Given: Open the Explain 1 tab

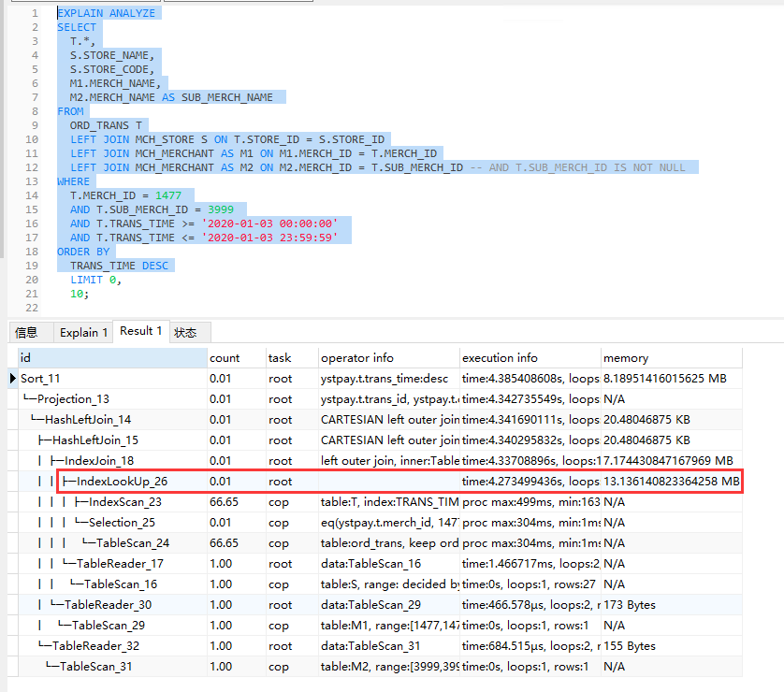Looking at the screenshot, I should (83, 332).
